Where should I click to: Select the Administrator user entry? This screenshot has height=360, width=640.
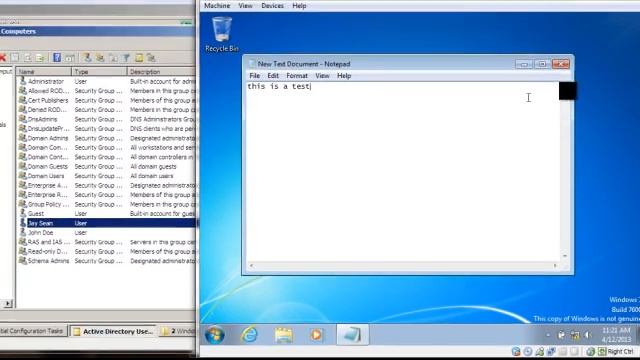coord(46,81)
